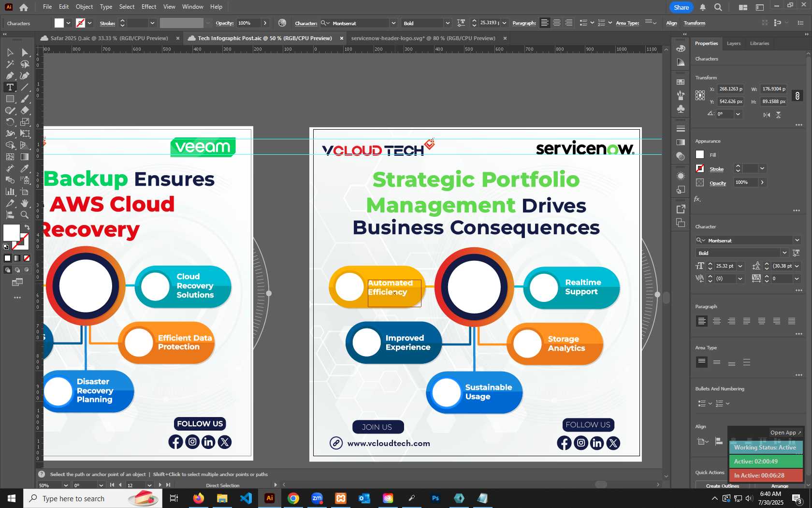Open font style Bold dropdown in control bar
Screen dimensions: 812x508
pyautogui.click(x=447, y=23)
